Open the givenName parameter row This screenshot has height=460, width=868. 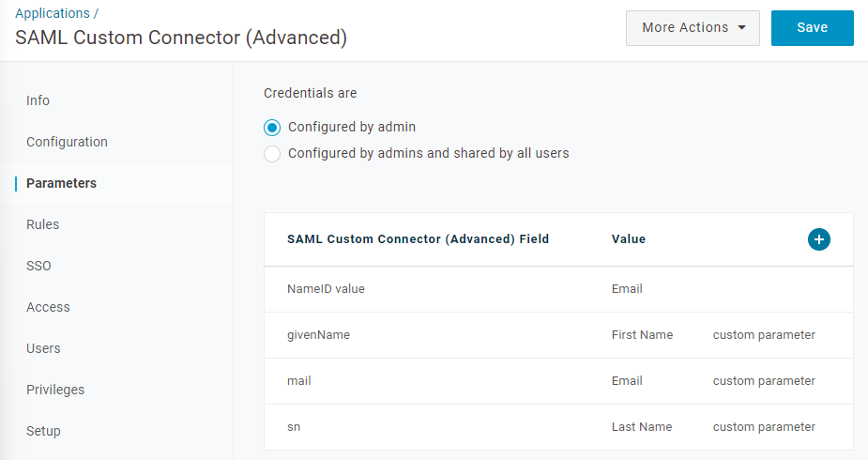(x=558, y=335)
